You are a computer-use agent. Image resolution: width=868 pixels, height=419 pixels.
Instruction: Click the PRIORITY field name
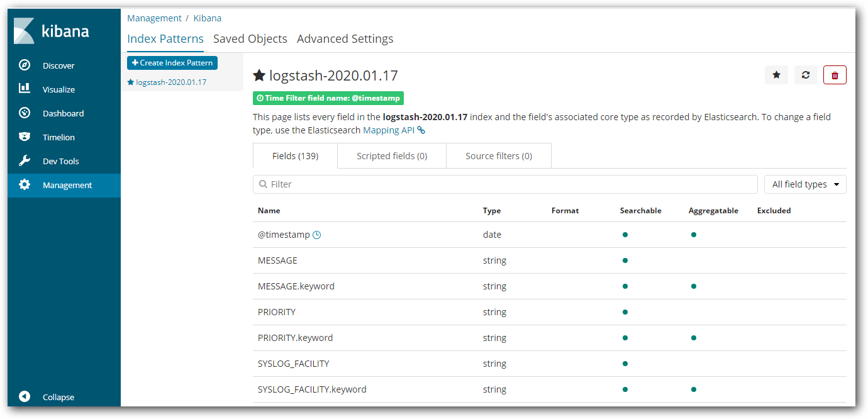click(x=277, y=312)
